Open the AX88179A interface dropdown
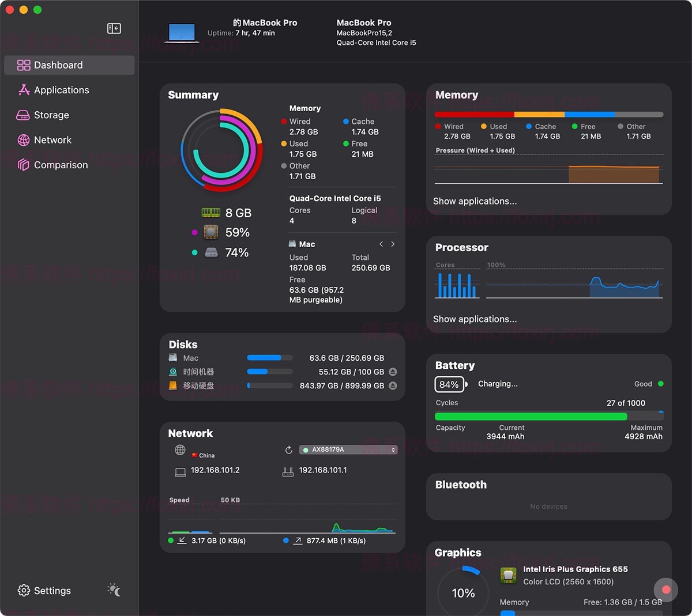 click(x=348, y=449)
